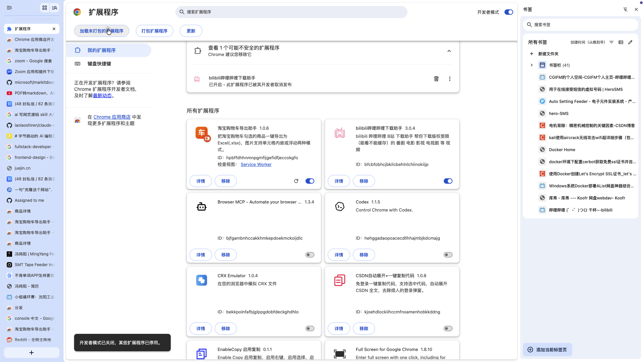Enable the Codex extension toggle
Image resolution: width=644 pixels, height=362 pixels.
pos(448,255)
